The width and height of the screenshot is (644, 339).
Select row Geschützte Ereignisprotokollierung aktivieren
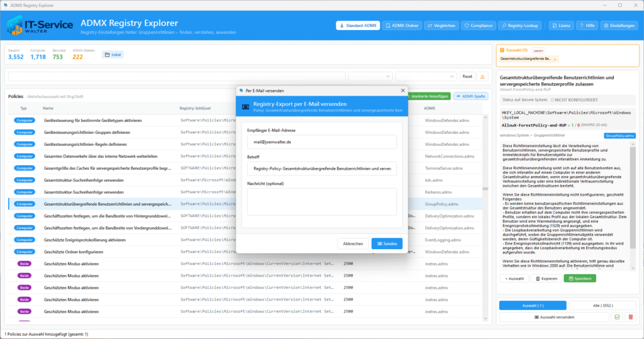coord(245,240)
